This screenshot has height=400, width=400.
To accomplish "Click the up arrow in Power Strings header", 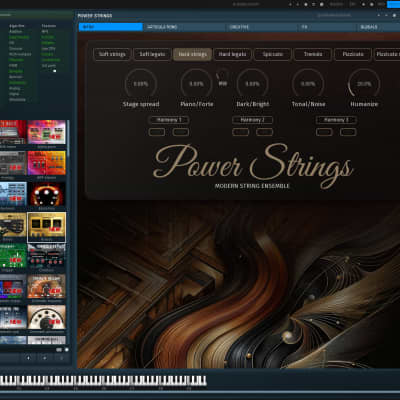I will [x=379, y=15].
